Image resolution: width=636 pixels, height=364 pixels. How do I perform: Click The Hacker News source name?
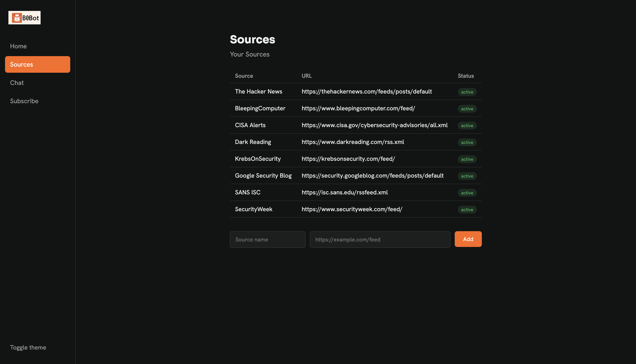pyautogui.click(x=258, y=91)
